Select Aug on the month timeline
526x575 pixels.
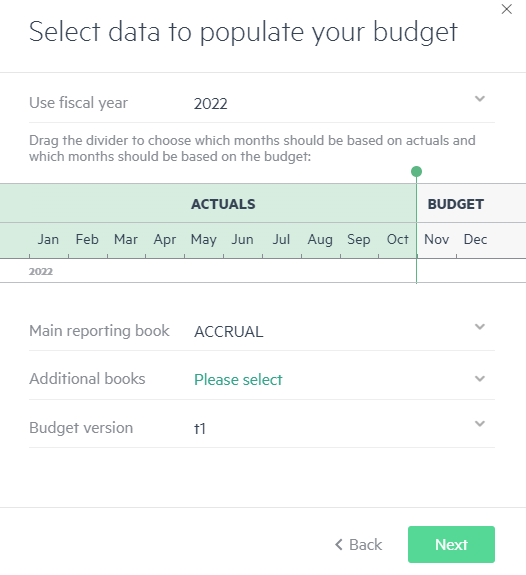click(320, 239)
